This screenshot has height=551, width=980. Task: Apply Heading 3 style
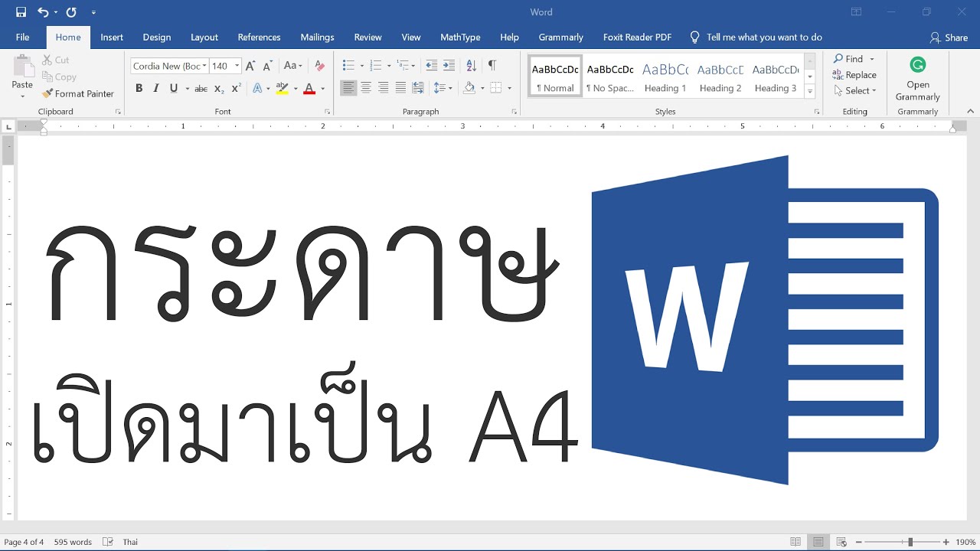(x=776, y=77)
